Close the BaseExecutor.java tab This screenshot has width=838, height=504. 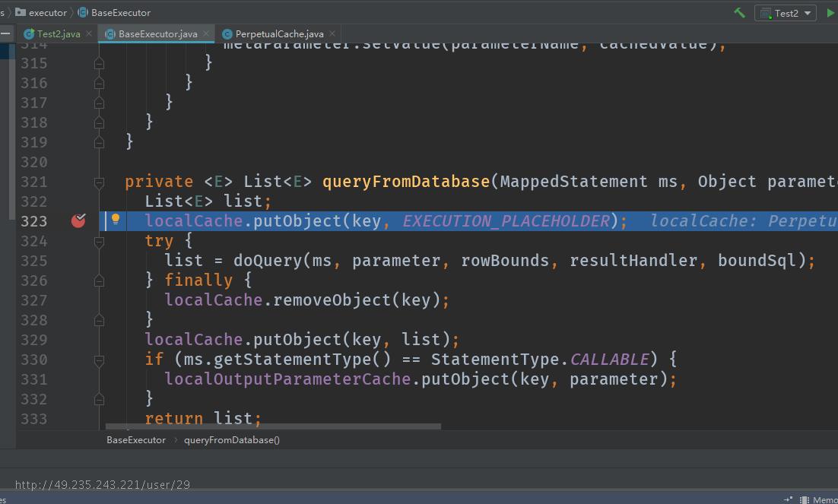tap(206, 33)
